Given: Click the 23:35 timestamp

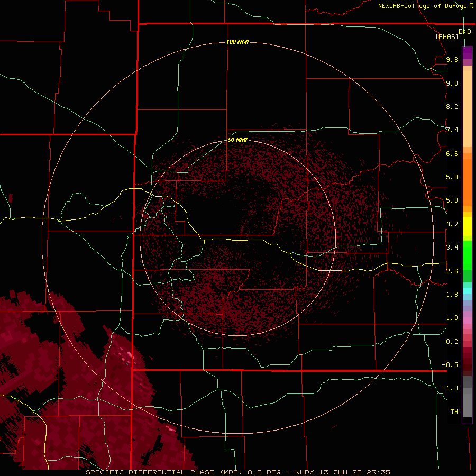Looking at the screenshot, I should tap(378, 472).
